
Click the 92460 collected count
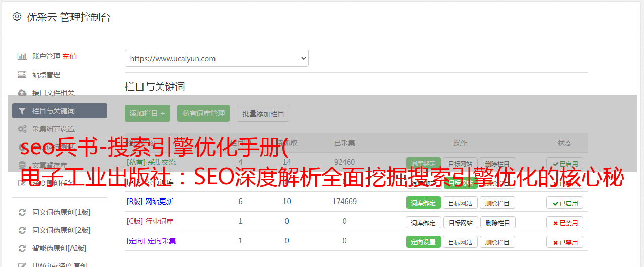click(x=345, y=162)
